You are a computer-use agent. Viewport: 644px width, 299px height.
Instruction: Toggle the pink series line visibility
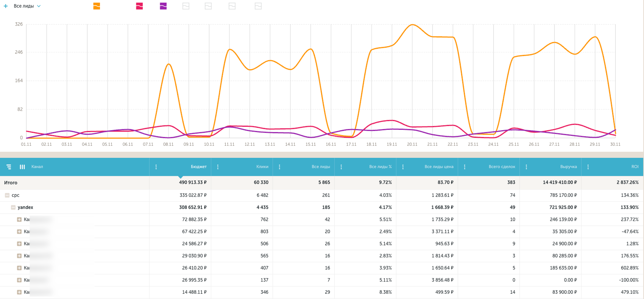[x=139, y=6]
